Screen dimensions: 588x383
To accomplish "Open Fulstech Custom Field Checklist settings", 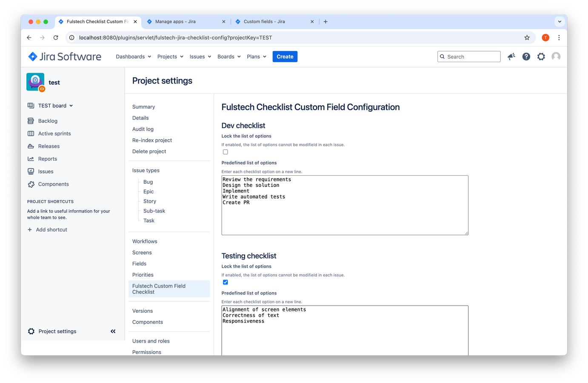I will pyautogui.click(x=169, y=289).
